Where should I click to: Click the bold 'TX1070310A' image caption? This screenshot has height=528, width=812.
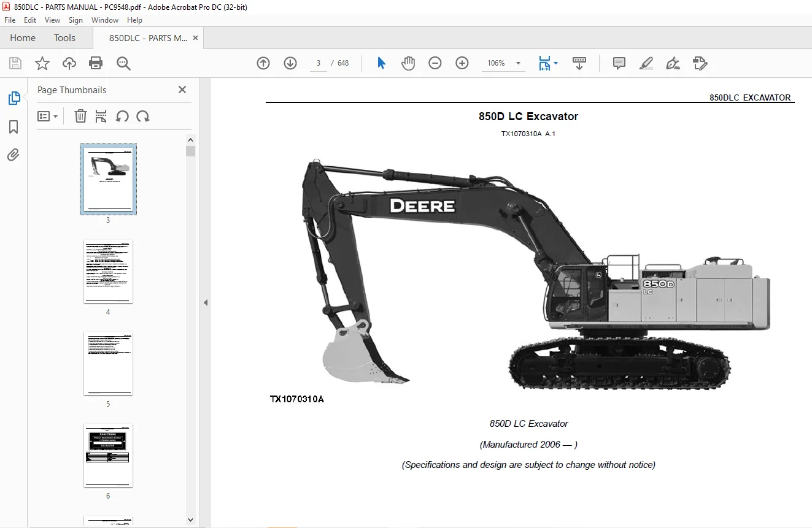297,399
